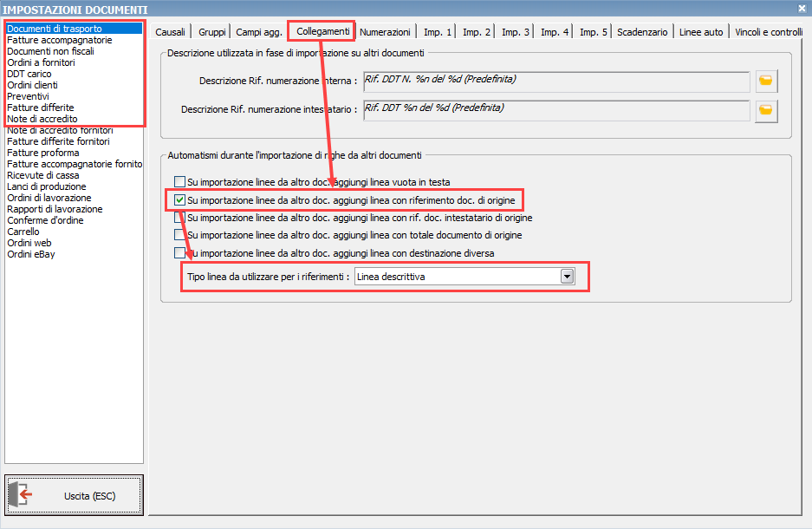Screen dimensions: 812x529
Task: Select Ordini web in list
Action: (74, 243)
